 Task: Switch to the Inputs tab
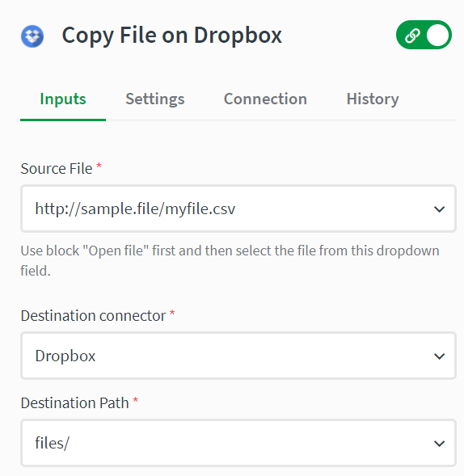(x=63, y=99)
